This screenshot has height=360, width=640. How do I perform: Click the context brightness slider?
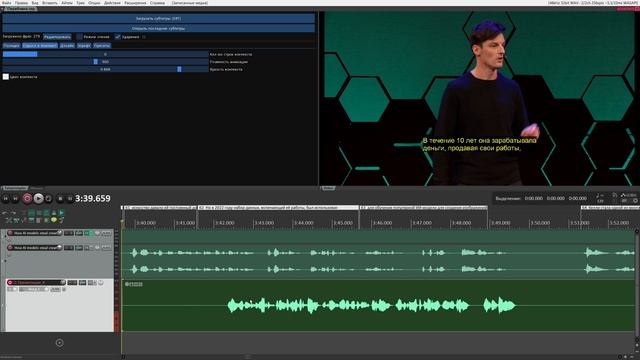pos(105,69)
